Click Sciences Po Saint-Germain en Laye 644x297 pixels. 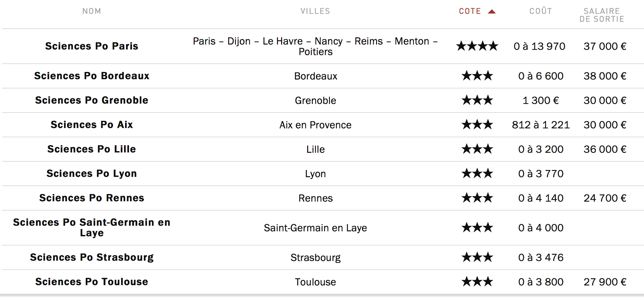coord(92,227)
